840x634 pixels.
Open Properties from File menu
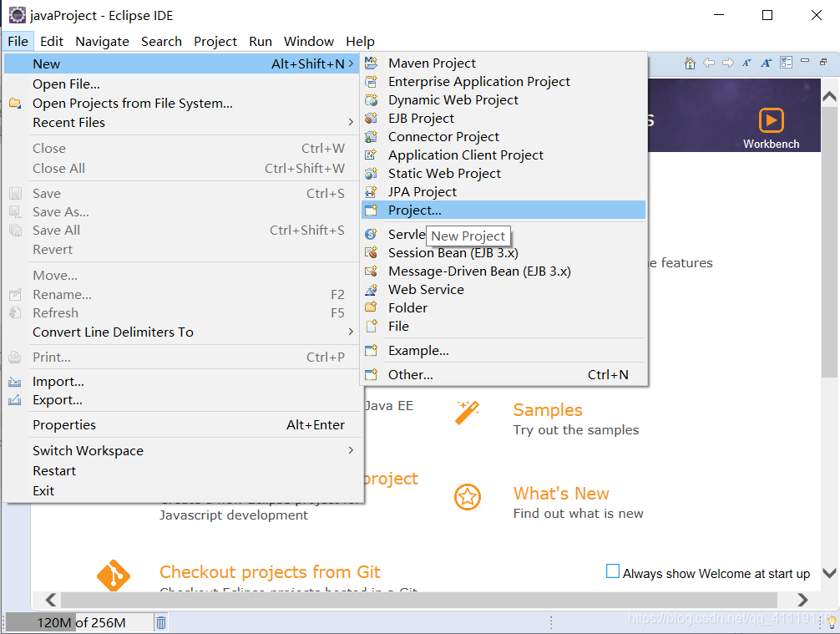[182, 425]
